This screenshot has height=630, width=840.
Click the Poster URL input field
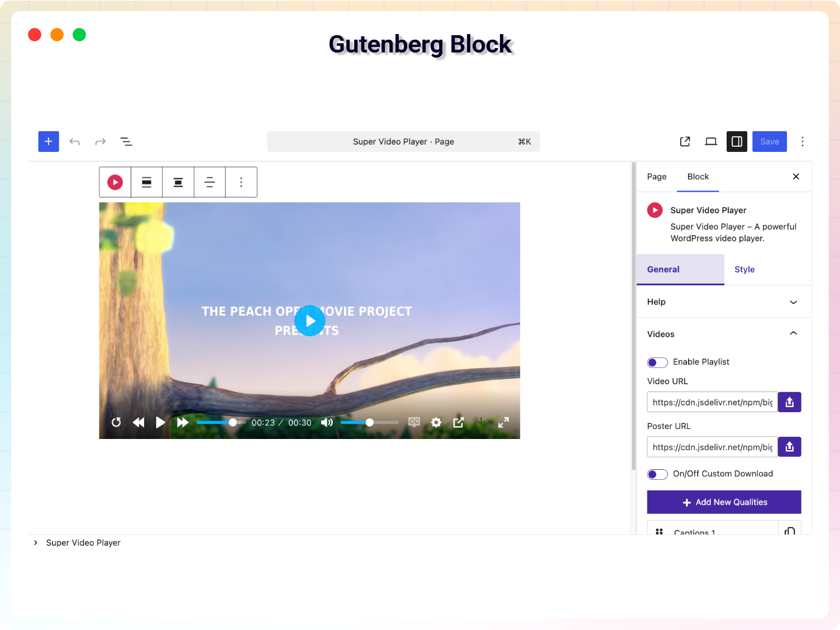click(712, 447)
